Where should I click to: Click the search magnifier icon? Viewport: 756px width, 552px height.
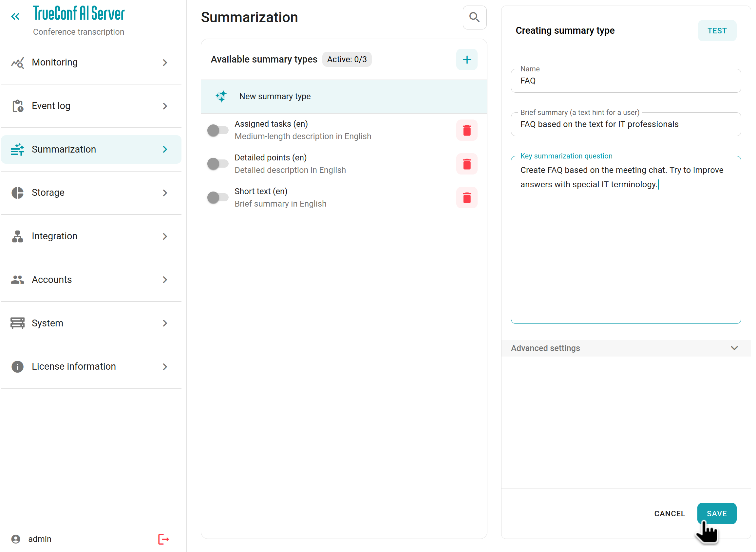[474, 17]
